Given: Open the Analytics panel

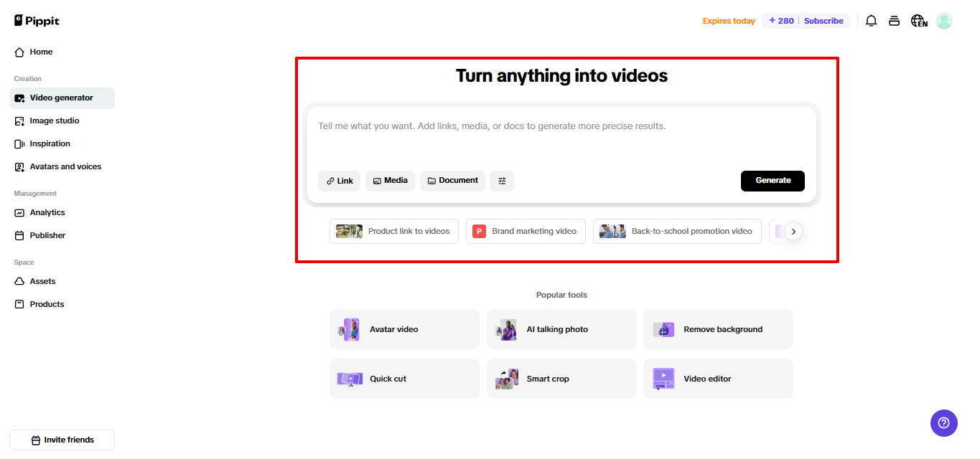Looking at the screenshot, I should [x=47, y=212].
